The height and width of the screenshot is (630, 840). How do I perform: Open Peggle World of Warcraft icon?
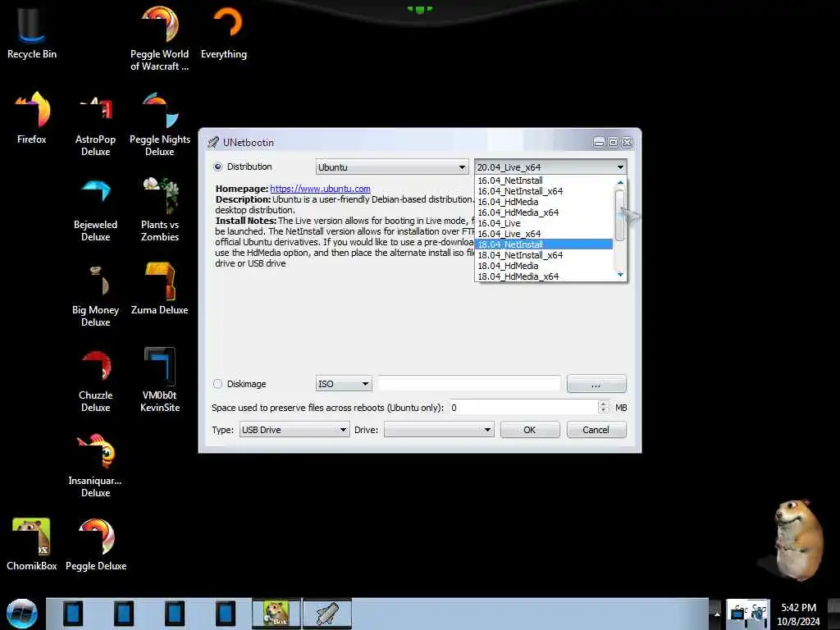(160, 38)
